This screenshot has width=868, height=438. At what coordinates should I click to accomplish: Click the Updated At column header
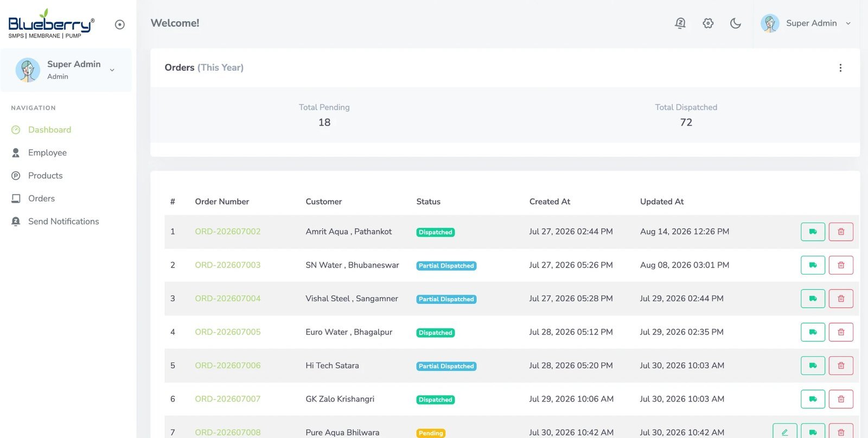pyautogui.click(x=662, y=201)
